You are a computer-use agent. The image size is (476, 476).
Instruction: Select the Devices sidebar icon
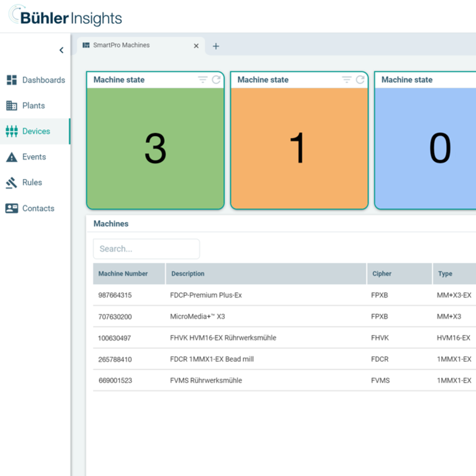[12, 131]
